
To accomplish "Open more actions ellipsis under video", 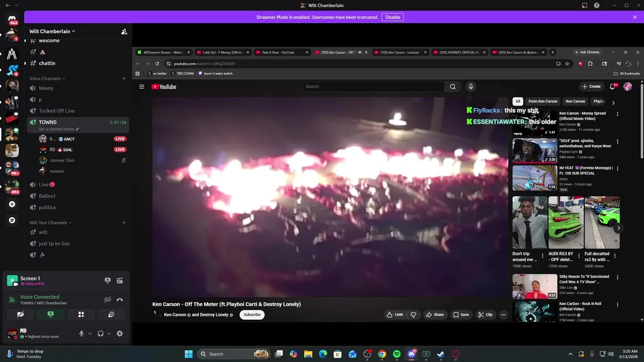I will point(503,315).
